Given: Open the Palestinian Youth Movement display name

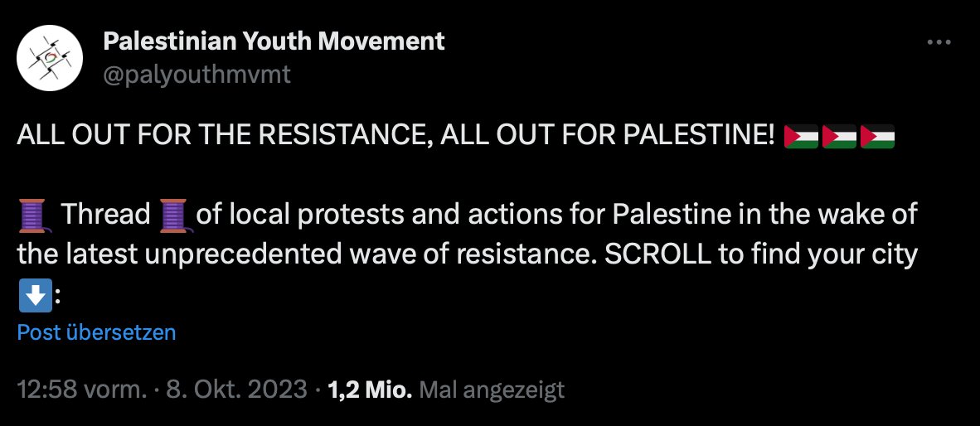Looking at the screenshot, I should click(274, 41).
